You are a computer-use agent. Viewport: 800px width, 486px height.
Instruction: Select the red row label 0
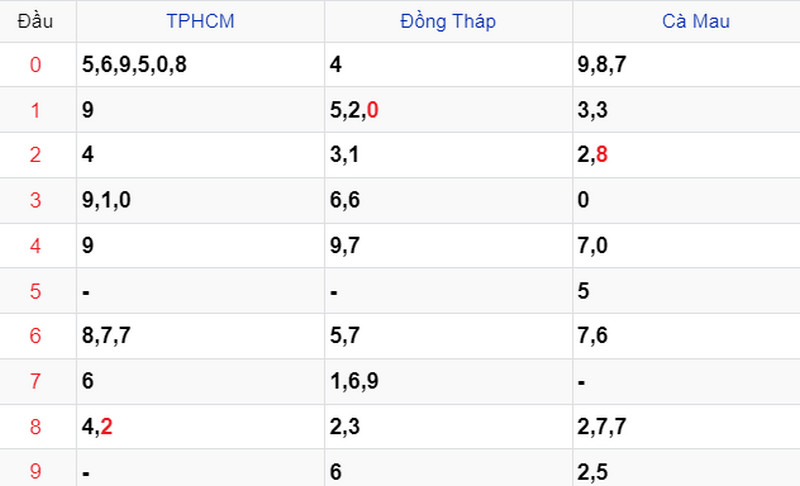(x=35, y=65)
